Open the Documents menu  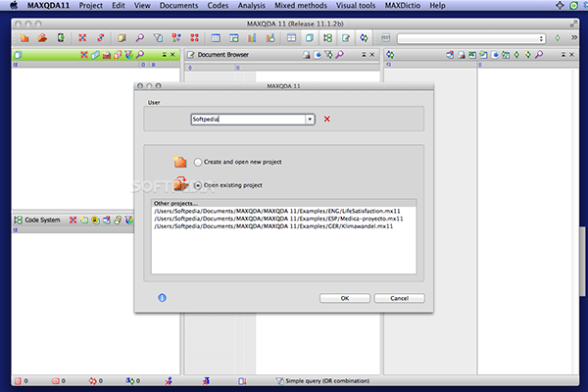click(x=179, y=6)
